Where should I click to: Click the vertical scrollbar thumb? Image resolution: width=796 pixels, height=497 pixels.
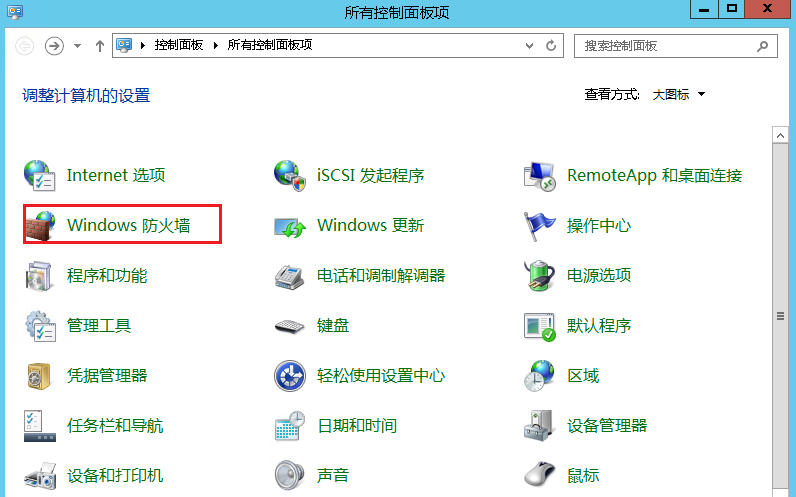tap(780, 316)
